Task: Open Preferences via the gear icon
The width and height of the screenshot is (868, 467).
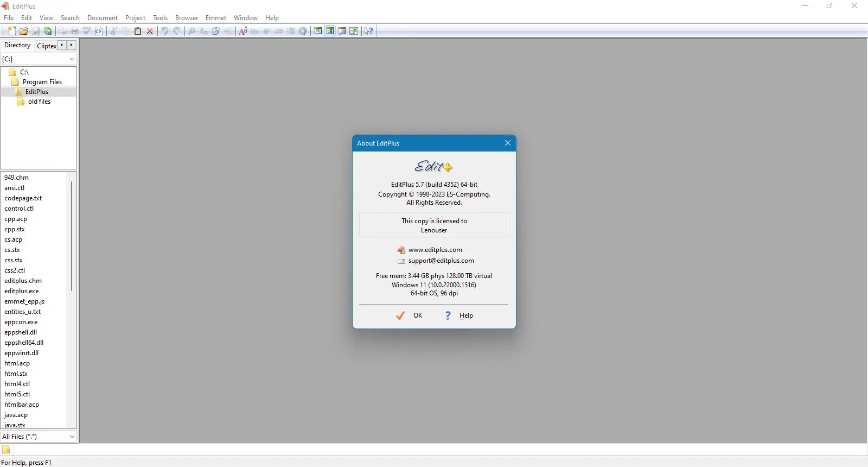Action: pyautogui.click(x=303, y=31)
